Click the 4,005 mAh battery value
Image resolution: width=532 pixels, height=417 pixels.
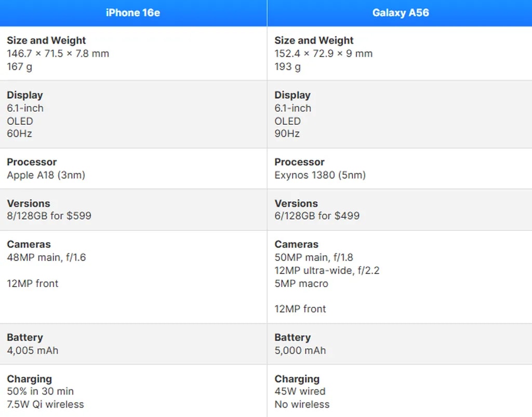pos(33,350)
